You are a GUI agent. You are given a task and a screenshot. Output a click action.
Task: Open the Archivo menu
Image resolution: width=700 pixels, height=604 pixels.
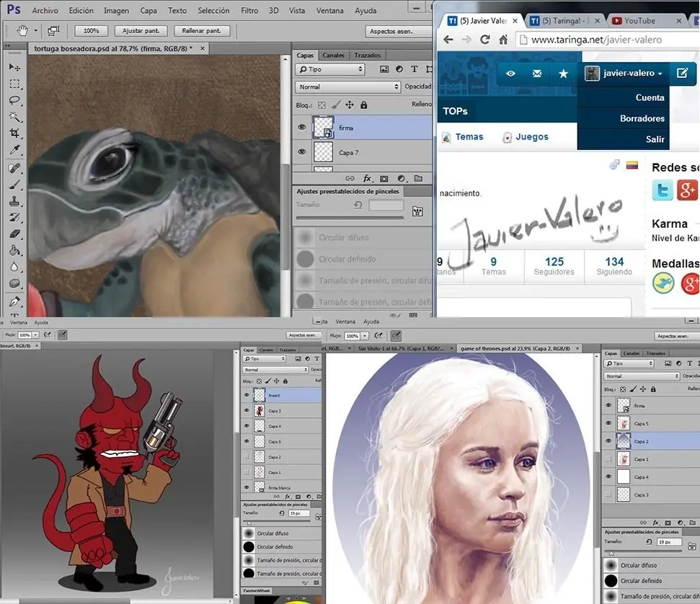point(45,10)
